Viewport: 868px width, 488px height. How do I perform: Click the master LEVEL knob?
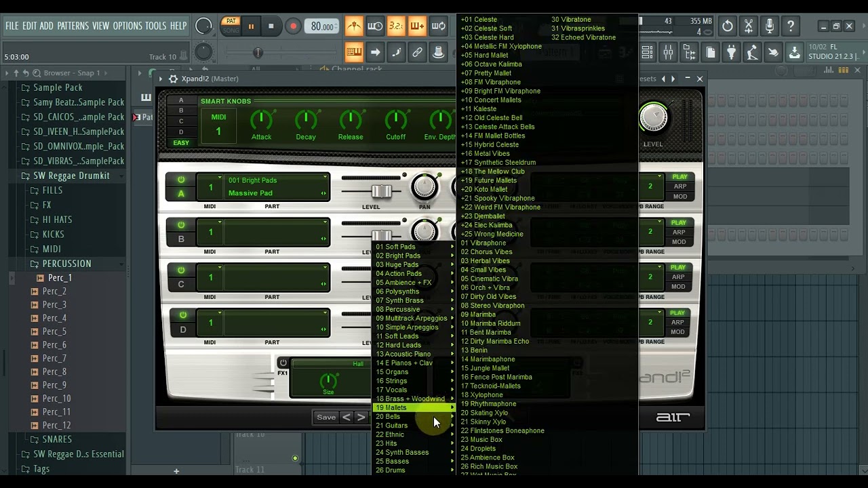coord(653,118)
